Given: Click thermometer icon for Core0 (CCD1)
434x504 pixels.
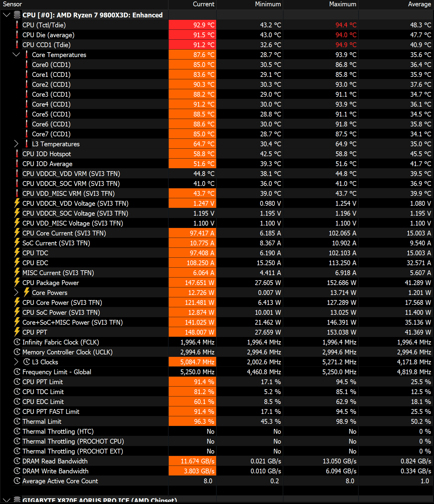Looking at the screenshot, I should 26,65.
